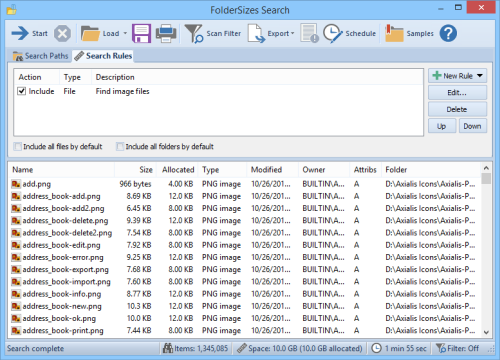Click the Save floppy disk icon
Screen dimensions: 500x360
click(141, 33)
